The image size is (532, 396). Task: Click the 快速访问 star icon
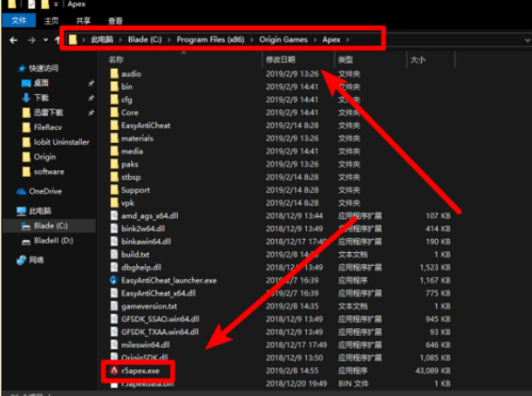click(21, 68)
